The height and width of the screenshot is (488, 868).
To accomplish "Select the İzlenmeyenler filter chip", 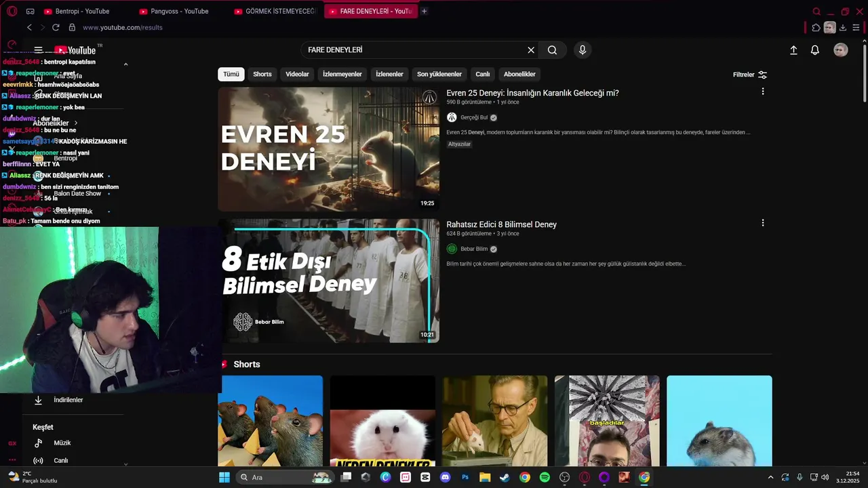I will click(342, 74).
